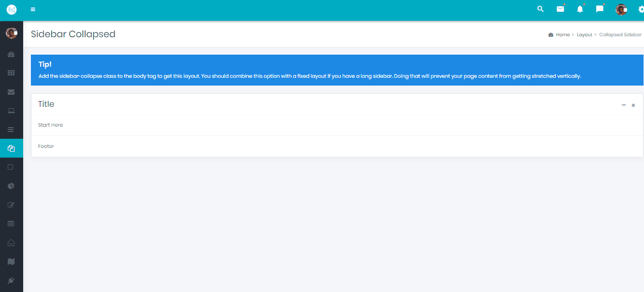Close the Title box with the x button
644x292 pixels.
[633, 105]
